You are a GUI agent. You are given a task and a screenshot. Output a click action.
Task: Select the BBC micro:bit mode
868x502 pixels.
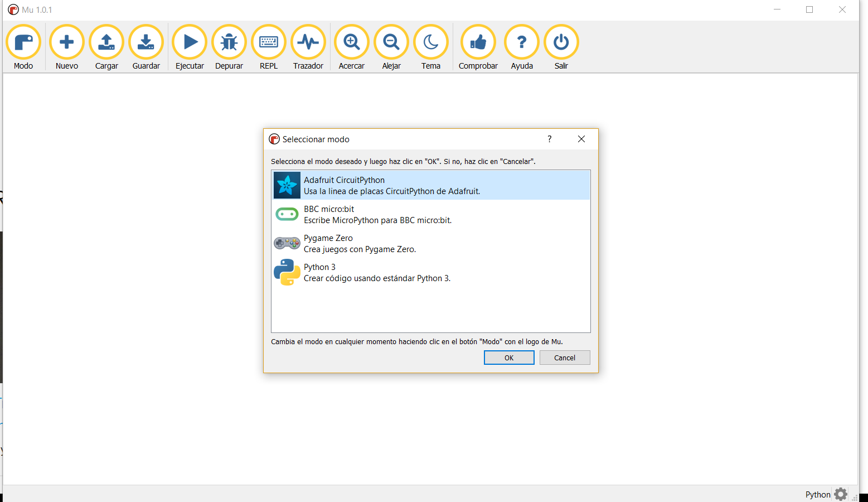(431, 214)
